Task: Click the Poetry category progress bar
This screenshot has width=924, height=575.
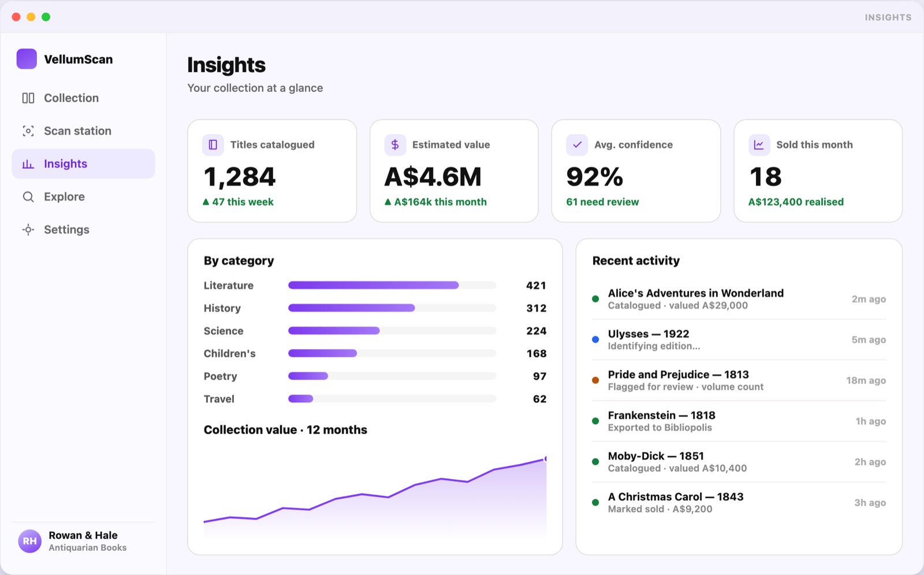Action: click(x=392, y=376)
